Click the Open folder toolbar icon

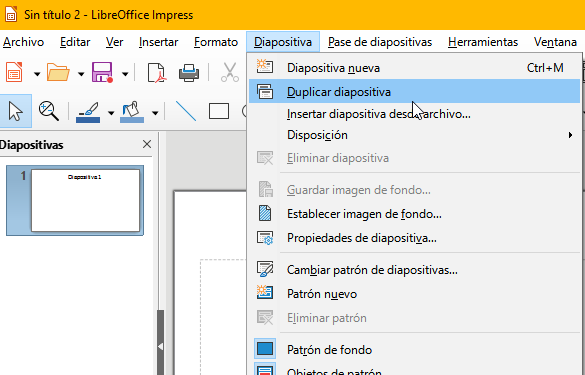58,72
